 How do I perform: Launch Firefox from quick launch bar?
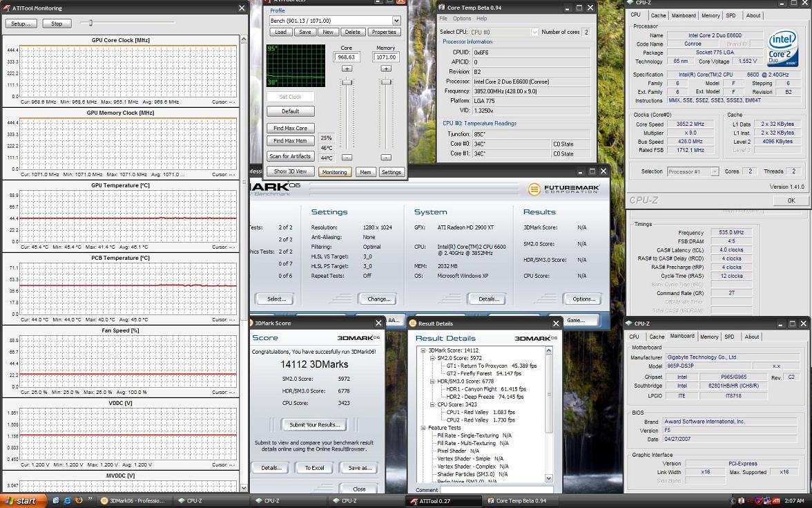(x=79, y=500)
